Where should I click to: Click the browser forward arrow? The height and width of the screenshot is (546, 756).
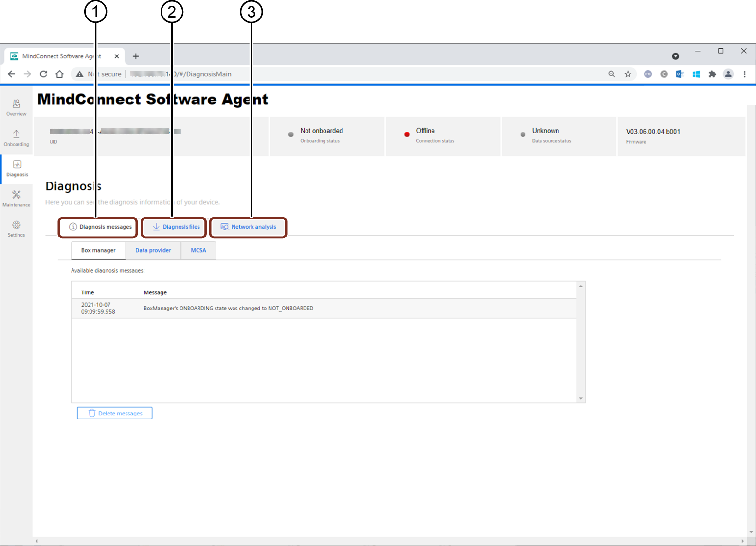click(x=27, y=74)
